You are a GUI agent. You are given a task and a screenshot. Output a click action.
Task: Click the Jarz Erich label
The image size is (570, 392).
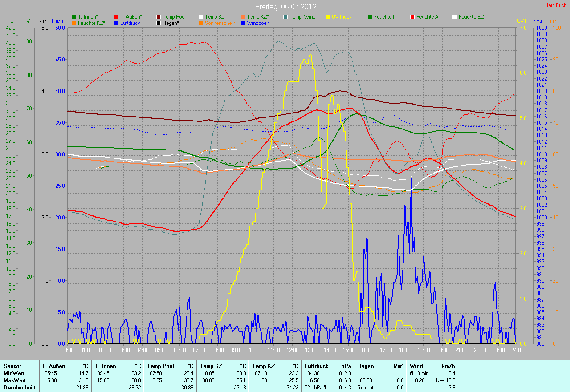[x=557, y=5]
